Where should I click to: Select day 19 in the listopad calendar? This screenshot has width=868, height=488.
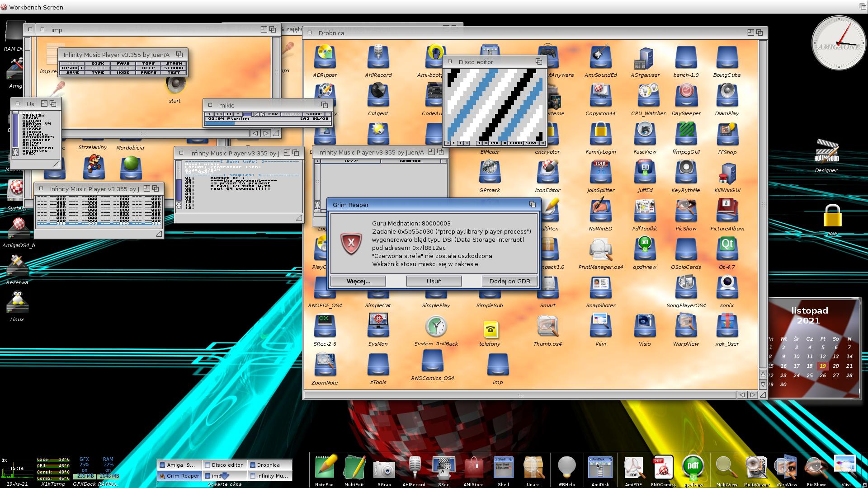pyautogui.click(x=823, y=366)
